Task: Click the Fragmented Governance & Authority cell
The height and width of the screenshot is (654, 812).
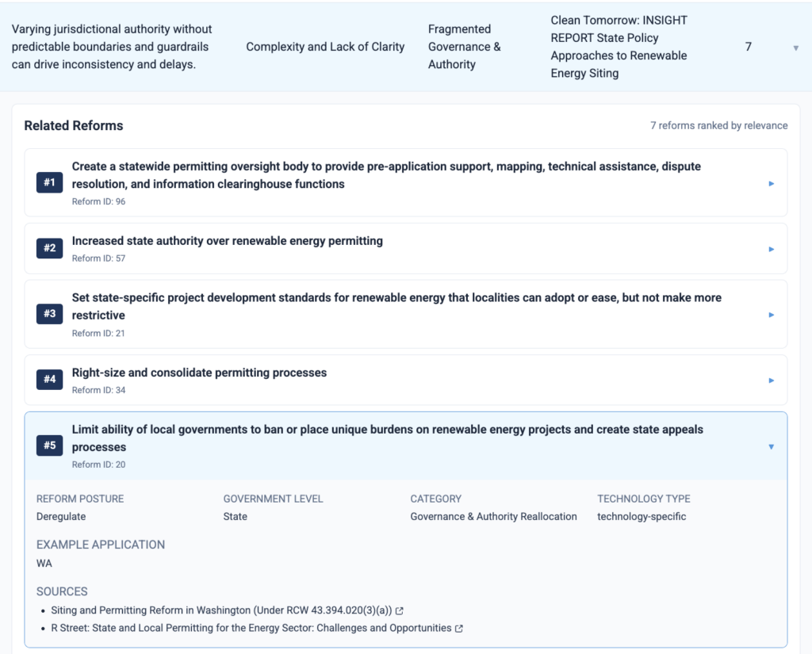Action: tap(464, 47)
